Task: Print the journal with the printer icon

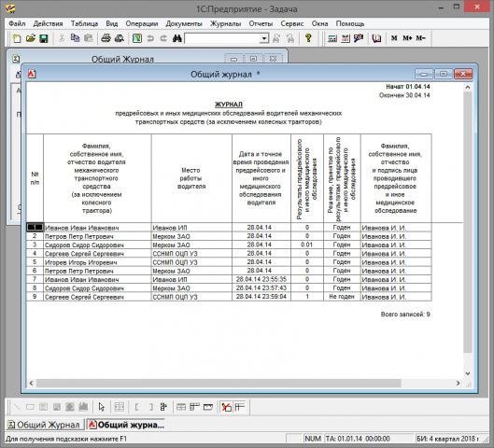Action: pyautogui.click(x=106, y=38)
